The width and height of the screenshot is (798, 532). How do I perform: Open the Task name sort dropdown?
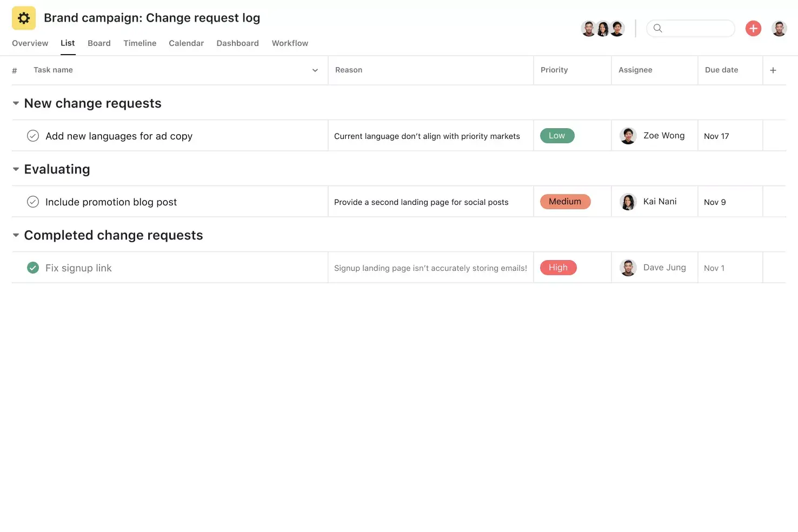click(315, 70)
